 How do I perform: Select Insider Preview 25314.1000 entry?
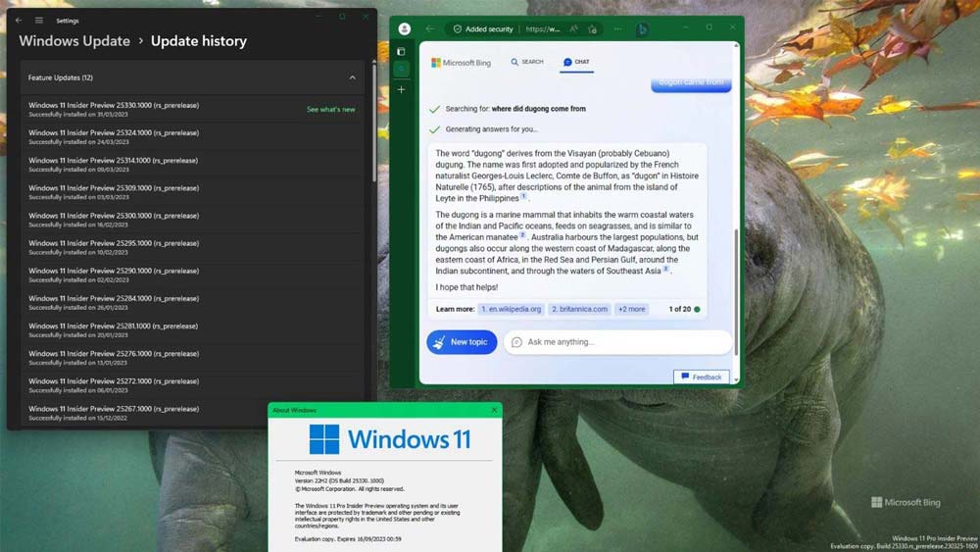[x=192, y=165]
